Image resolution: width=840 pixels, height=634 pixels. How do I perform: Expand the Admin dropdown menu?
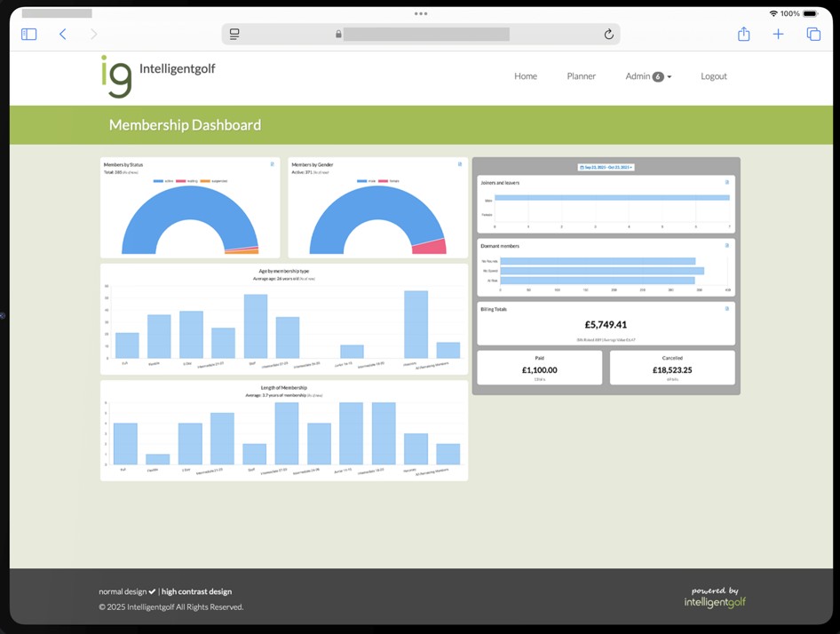pos(647,76)
